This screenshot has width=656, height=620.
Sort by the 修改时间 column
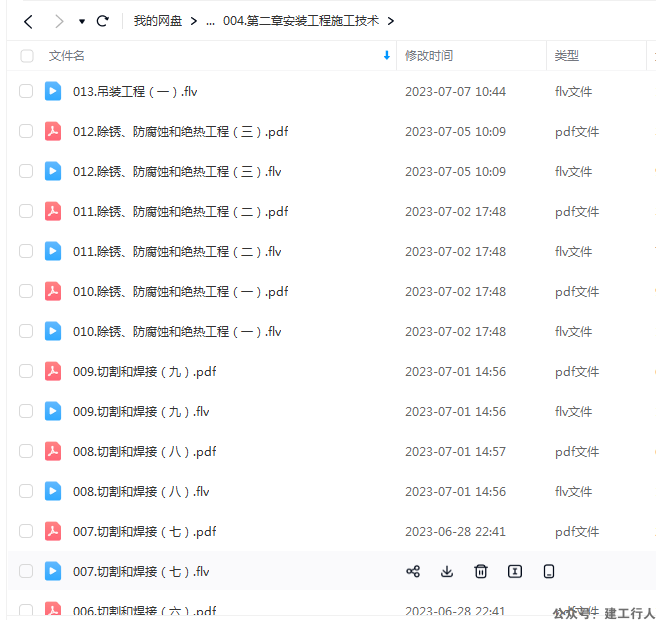click(429, 56)
